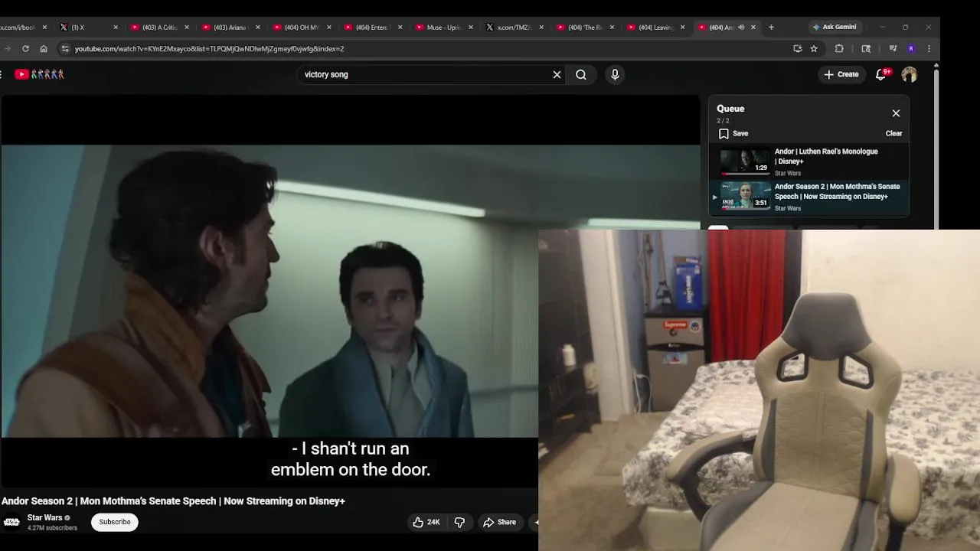Click Ask Gemini button
This screenshot has height=551, width=980.
tap(835, 27)
